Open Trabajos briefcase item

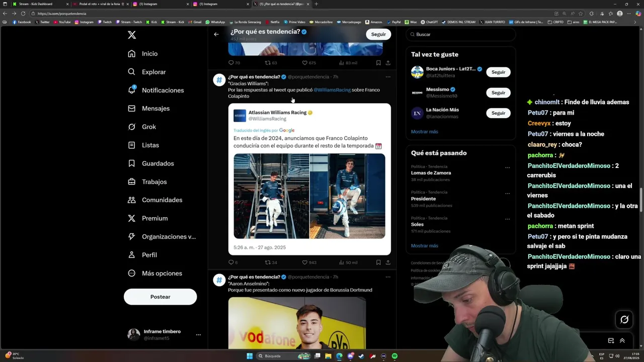[x=147, y=182]
